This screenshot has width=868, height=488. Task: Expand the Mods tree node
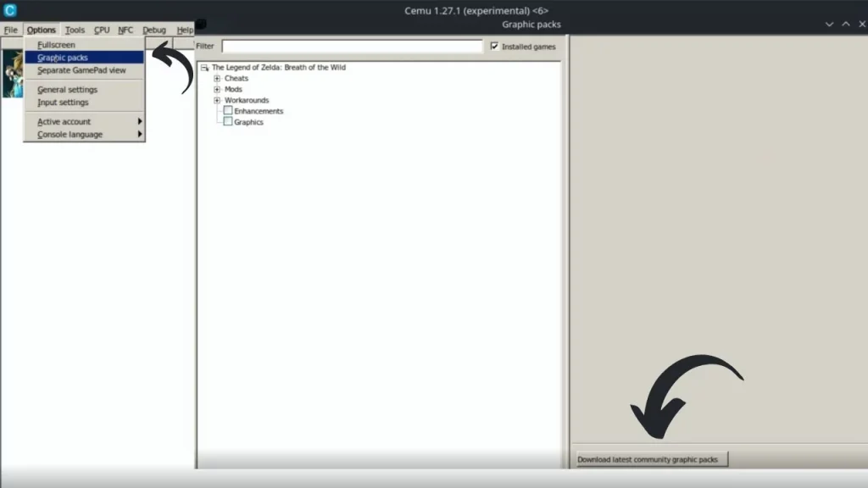(x=217, y=89)
